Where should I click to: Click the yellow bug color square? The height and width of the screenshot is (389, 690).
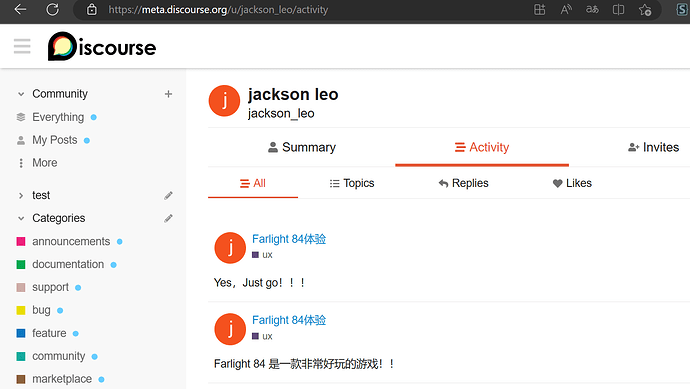21,310
